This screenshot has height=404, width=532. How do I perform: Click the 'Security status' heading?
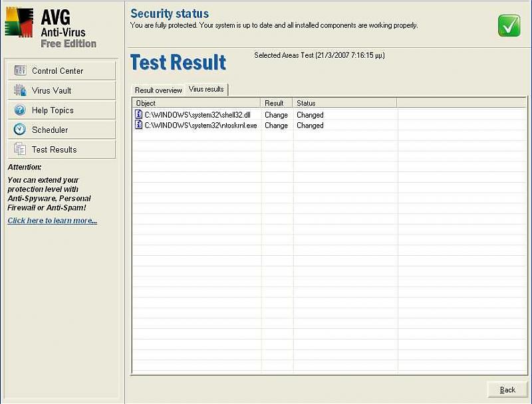(x=170, y=13)
